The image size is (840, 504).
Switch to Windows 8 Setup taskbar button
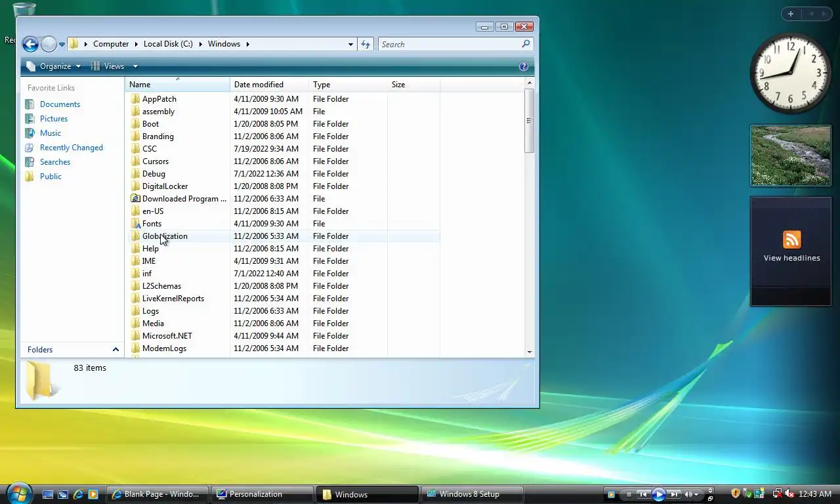[x=472, y=494]
